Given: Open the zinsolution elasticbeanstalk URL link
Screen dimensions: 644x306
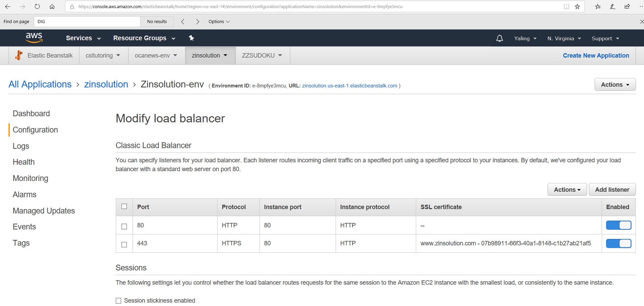Looking at the screenshot, I should (350, 86).
